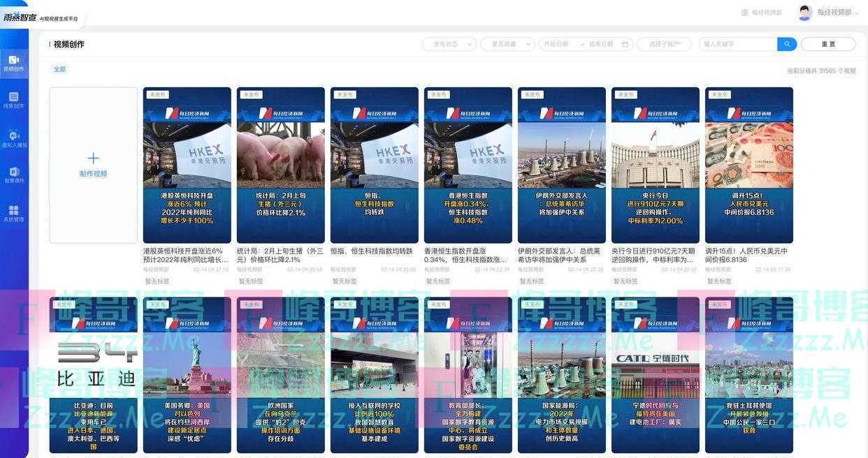Viewport: 868px width, 458px height.
Task: Expand the 每经视频部 account menu
Action: 837,13
